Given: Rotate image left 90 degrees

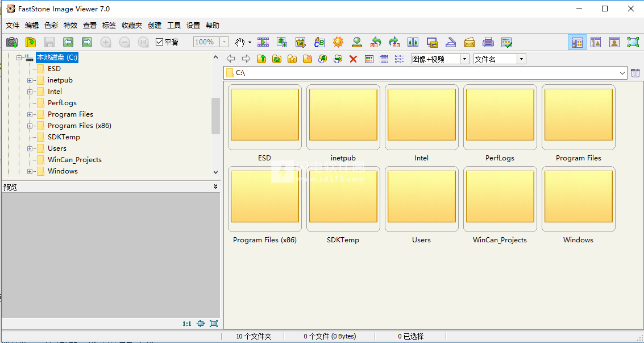Looking at the screenshot, I should [x=376, y=42].
